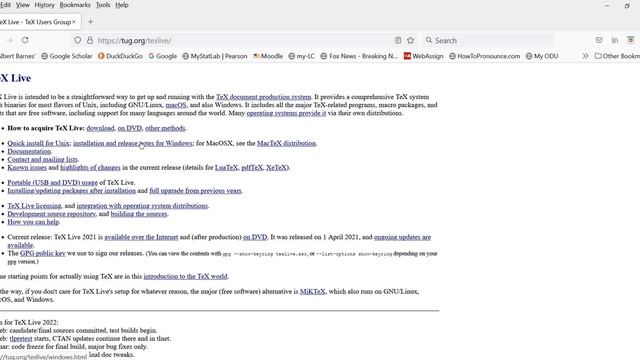This screenshot has width=640, height=360.
Task: Open the Pocket save icon
Action: [599, 40]
